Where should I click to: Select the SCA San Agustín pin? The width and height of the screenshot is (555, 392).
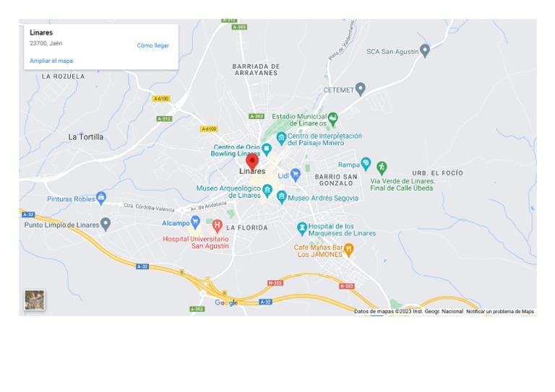coord(425,51)
